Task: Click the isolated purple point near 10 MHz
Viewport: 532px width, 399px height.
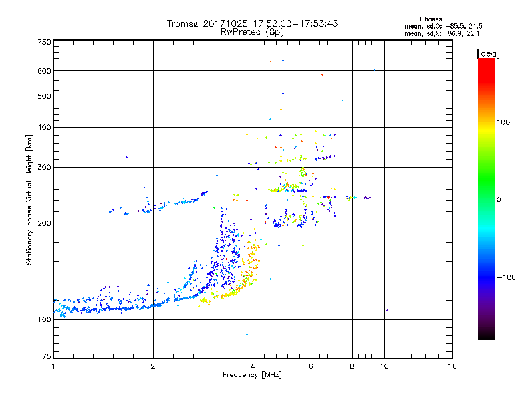Action: click(x=387, y=310)
